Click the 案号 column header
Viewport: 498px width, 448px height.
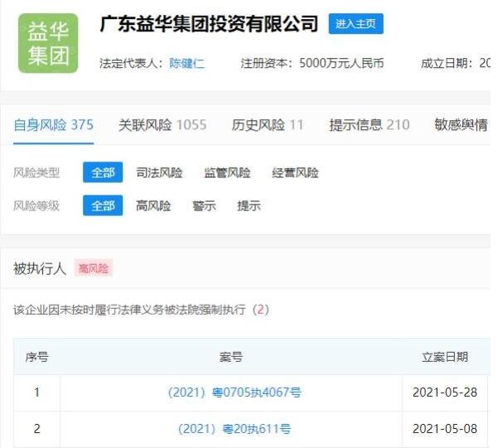coord(231,357)
